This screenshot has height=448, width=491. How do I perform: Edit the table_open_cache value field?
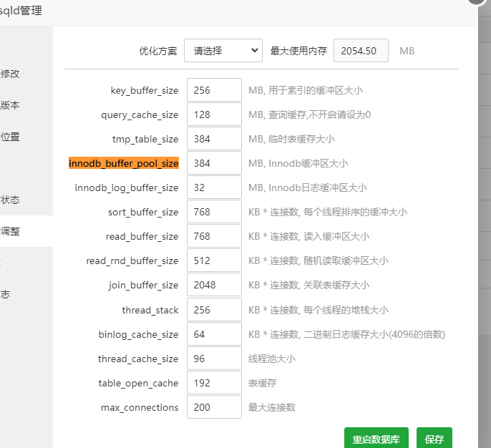coord(214,383)
